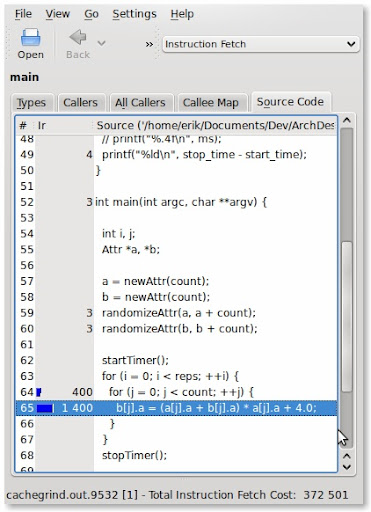Sort by the # line number column header

(x=25, y=125)
